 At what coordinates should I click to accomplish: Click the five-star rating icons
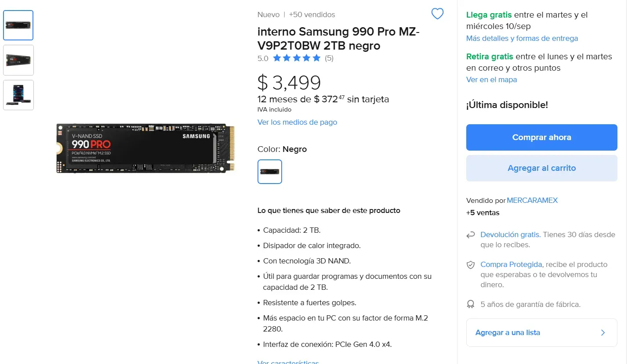click(297, 58)
